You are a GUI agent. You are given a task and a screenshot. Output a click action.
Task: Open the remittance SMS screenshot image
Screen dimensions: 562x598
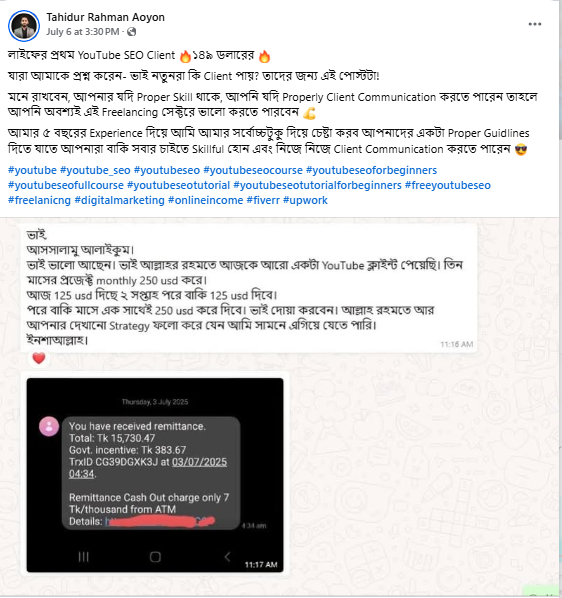[155, 475]
